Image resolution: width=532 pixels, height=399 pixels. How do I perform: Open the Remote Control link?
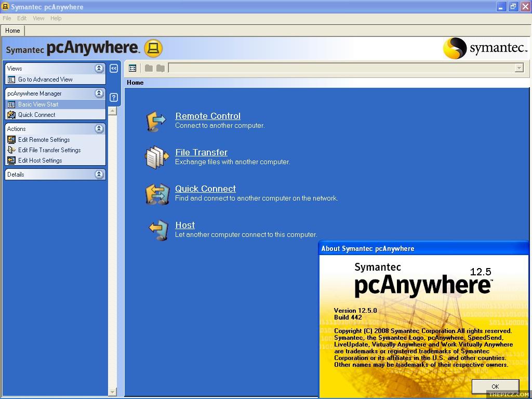click(208, 116)
